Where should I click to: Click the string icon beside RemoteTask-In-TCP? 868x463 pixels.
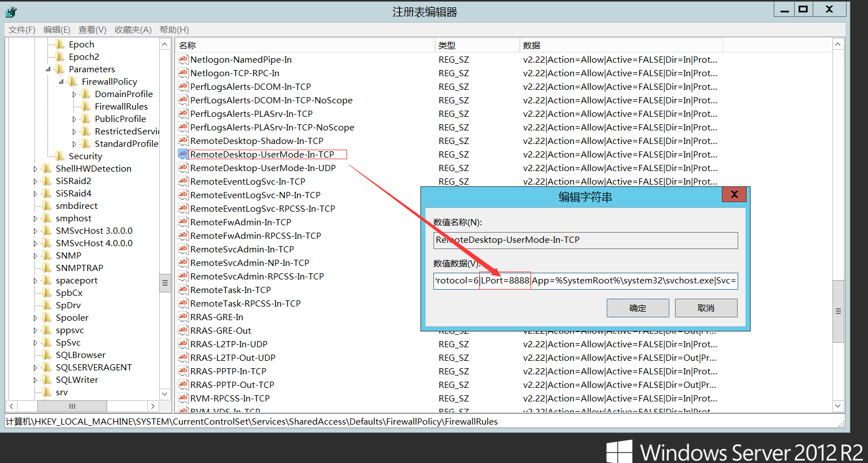coord(183,290)
